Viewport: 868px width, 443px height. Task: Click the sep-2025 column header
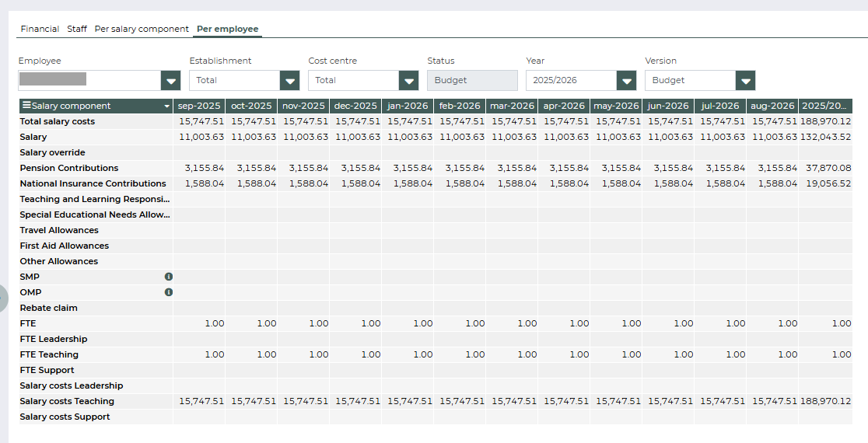tap(200, 106)
